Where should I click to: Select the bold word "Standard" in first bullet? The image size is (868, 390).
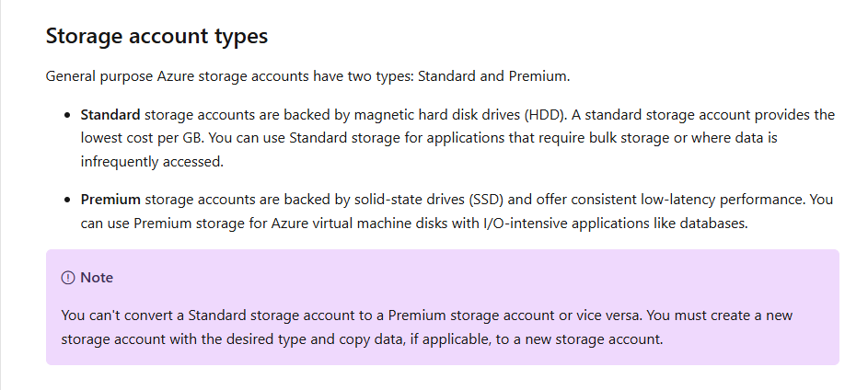(x=110, y=115)
